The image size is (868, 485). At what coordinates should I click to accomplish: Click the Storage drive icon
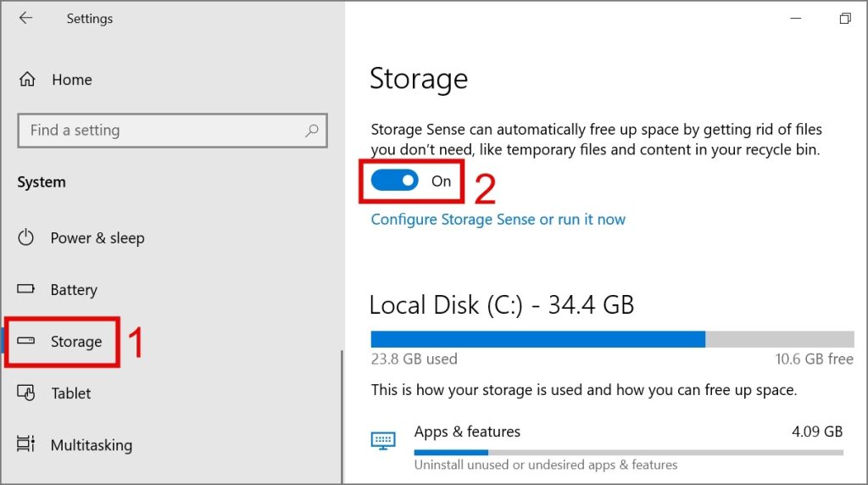coord(26,342)
